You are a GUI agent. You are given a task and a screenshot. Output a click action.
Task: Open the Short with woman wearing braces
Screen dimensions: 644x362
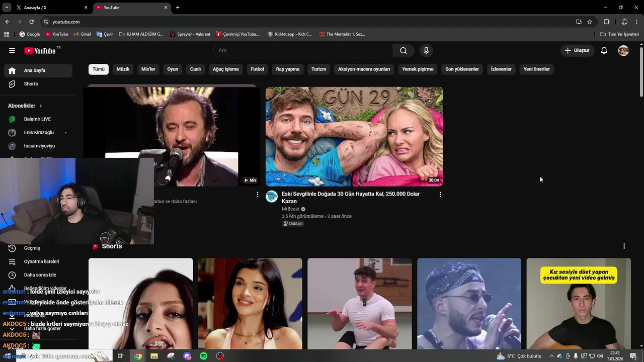click(x=140, y=304)
